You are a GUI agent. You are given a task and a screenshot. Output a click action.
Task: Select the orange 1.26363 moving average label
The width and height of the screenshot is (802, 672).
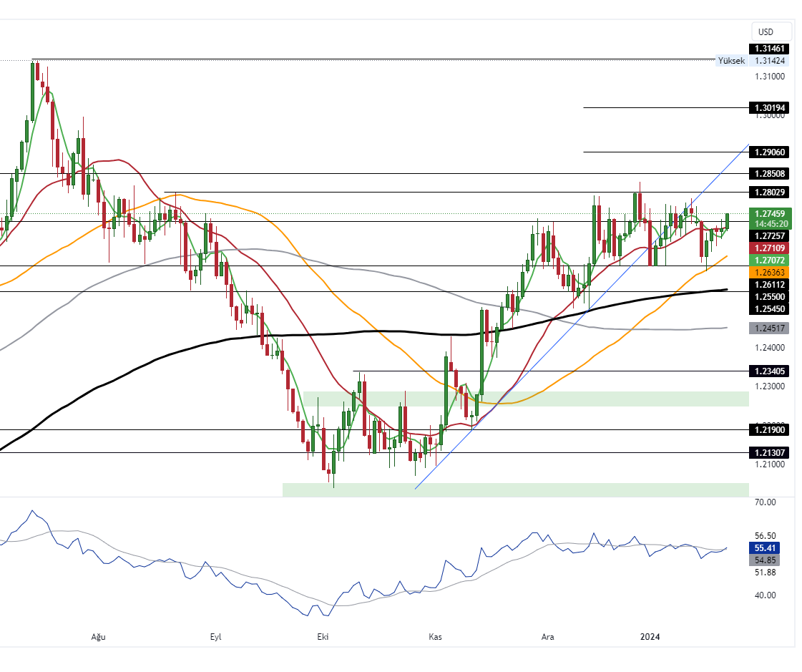click(x=769, y=273)
